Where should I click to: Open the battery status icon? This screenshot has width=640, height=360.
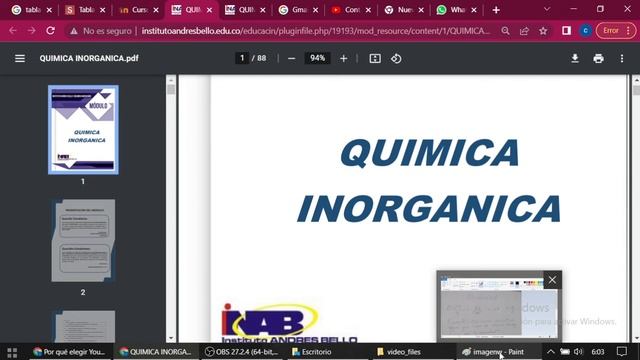click(x=565, y=352)
